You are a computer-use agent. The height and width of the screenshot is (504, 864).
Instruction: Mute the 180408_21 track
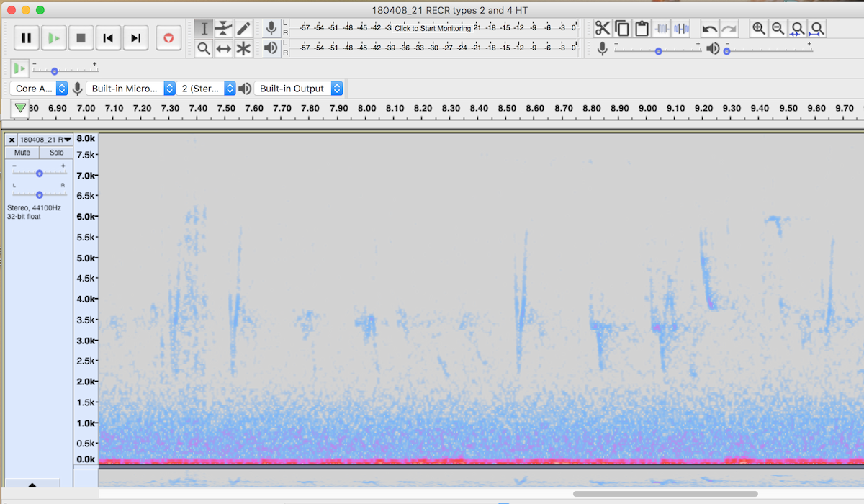click(22, 153)
